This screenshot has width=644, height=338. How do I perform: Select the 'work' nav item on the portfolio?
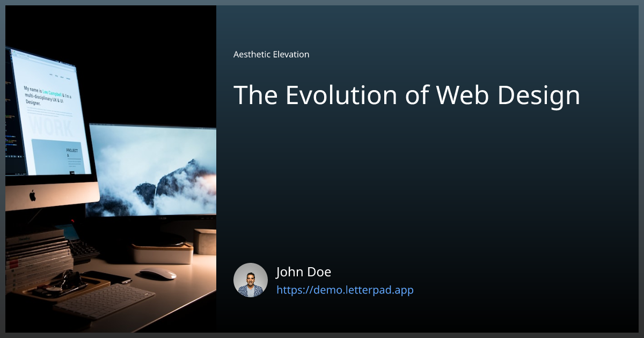pos(50,76)
